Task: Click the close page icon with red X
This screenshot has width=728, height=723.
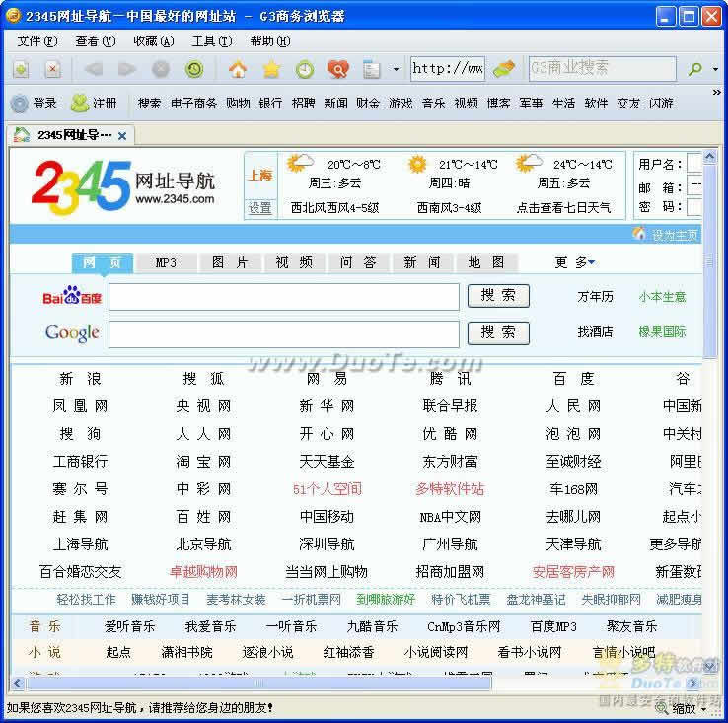Action: (x=53, y=70)
